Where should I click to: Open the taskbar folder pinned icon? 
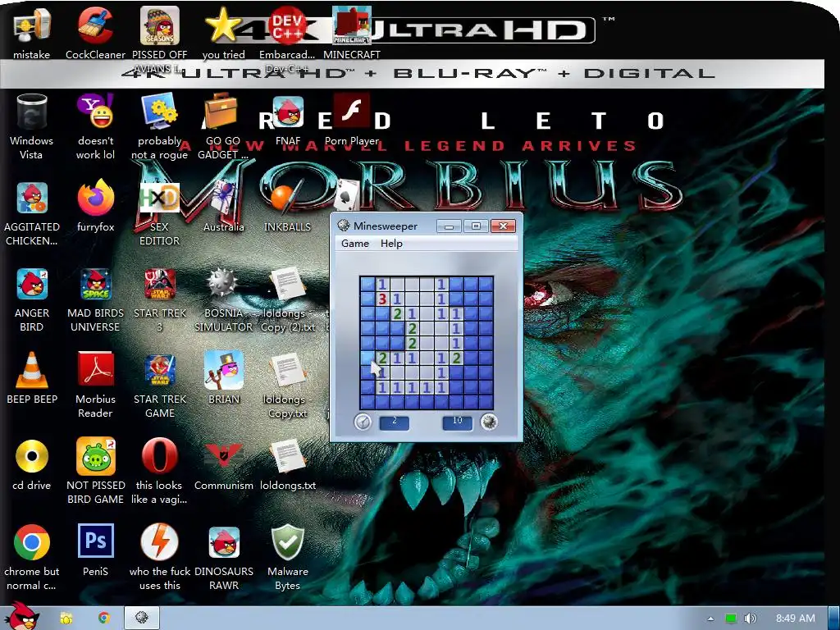[66, 619]
